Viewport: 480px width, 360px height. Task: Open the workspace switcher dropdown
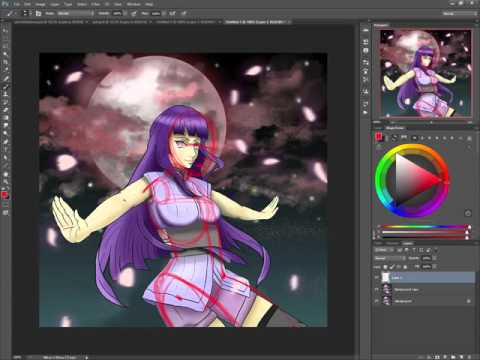pyautogui.click(x=459, y=13)
